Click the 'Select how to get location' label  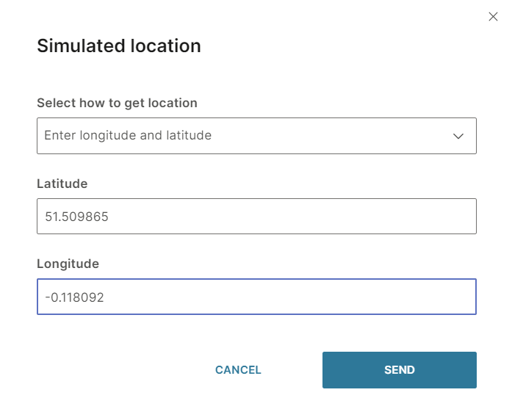[117, 103]
